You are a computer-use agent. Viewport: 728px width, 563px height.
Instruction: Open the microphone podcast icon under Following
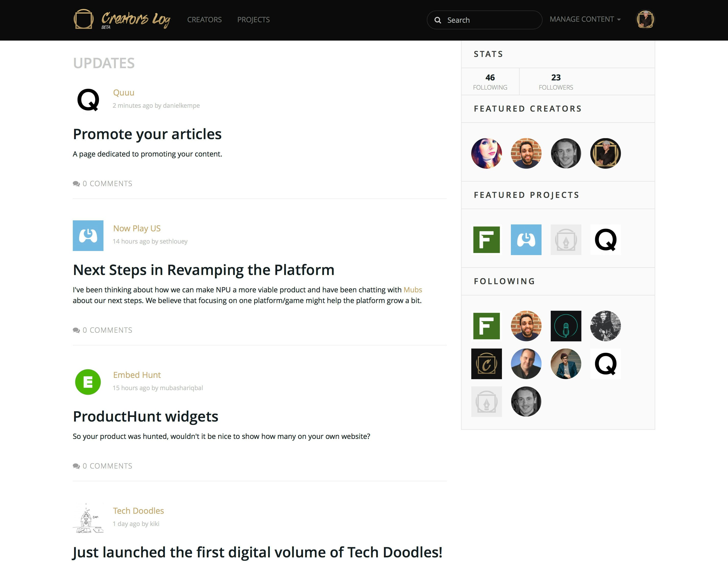coord(566,326)
